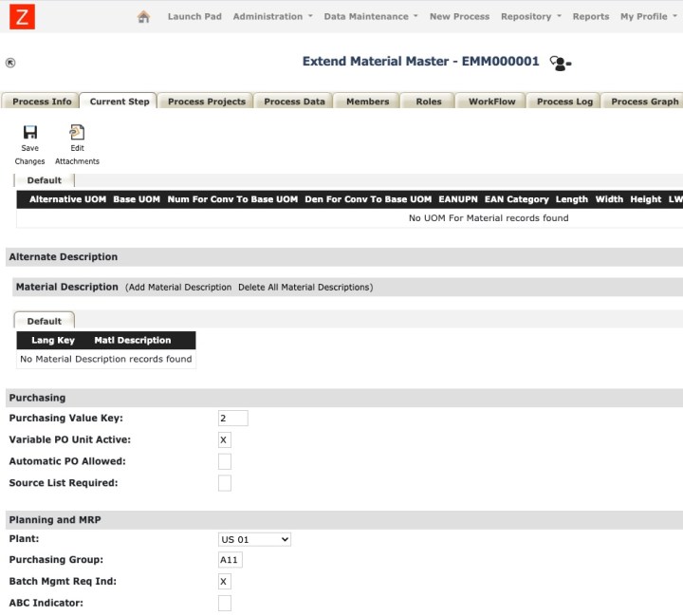Click the Height column header
Viewport: 683px width, 616px height.
[x=646, y=199]
